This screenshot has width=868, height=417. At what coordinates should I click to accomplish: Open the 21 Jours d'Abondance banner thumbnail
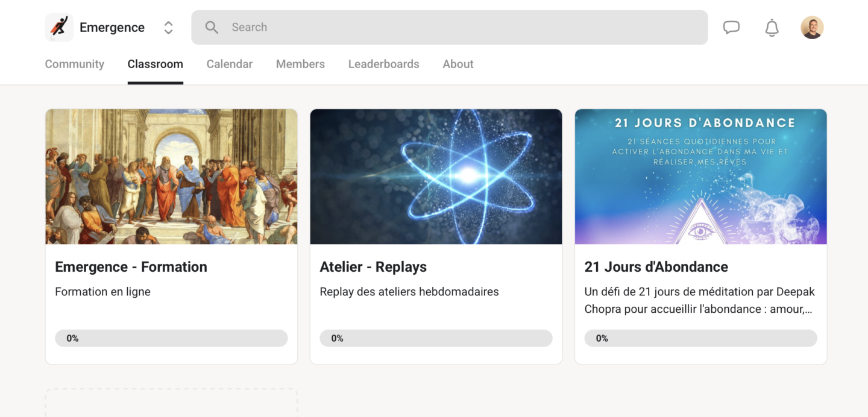coord(701,177)
